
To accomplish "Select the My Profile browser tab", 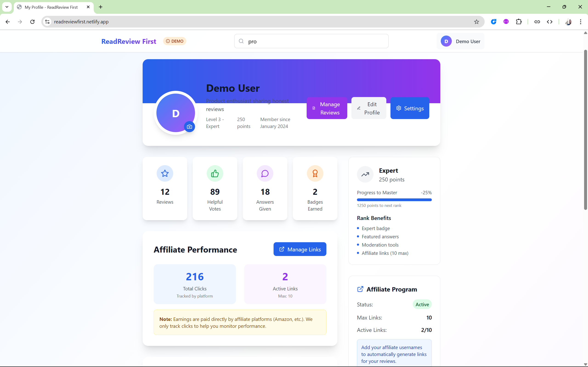I will tap(51, 7).
